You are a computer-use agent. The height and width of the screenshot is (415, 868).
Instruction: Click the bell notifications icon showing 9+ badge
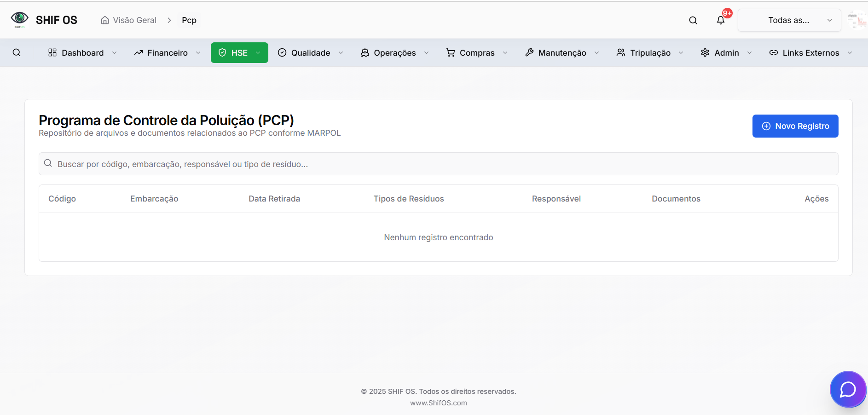pyautogui.click(x=720, y=20)
